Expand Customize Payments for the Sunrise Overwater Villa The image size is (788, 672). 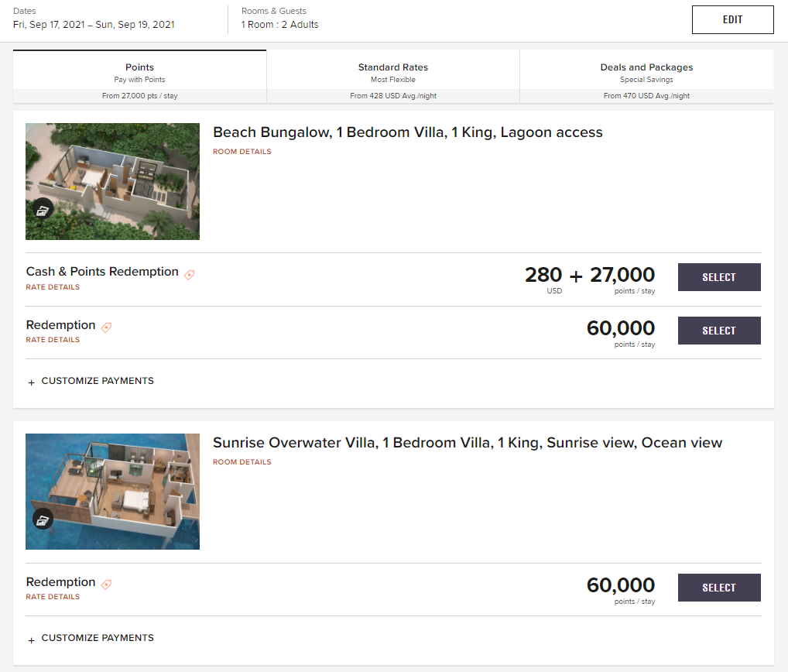91,638
